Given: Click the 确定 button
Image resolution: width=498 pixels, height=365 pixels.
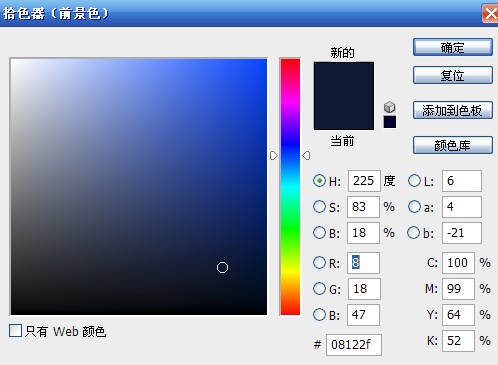Looking at the screenshot, I should tap(453, 47).
